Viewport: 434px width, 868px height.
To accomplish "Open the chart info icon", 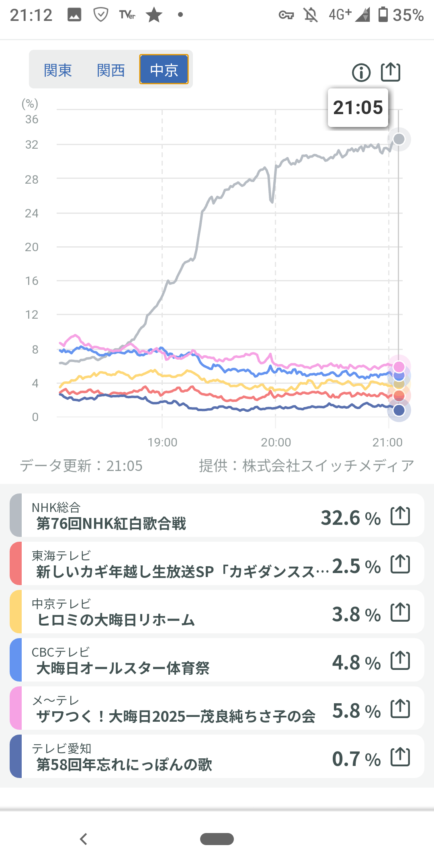I will pyautogui.click(x=361, y=73).
